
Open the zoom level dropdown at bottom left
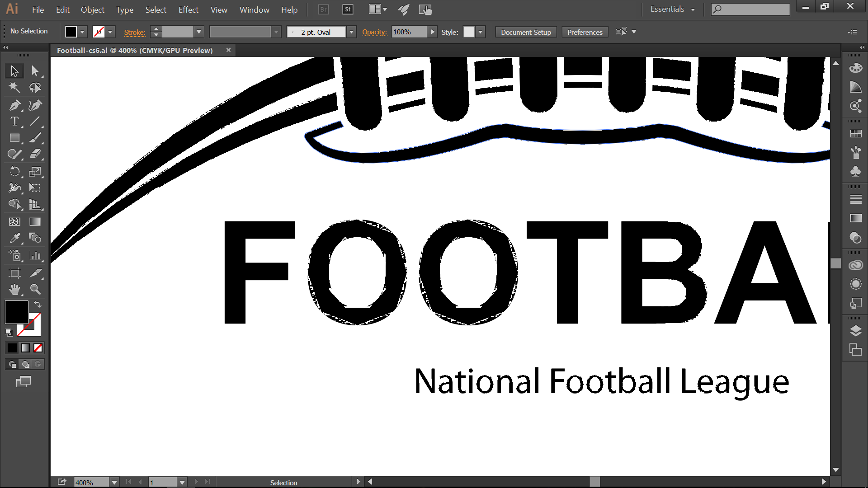tap(114, 483)
